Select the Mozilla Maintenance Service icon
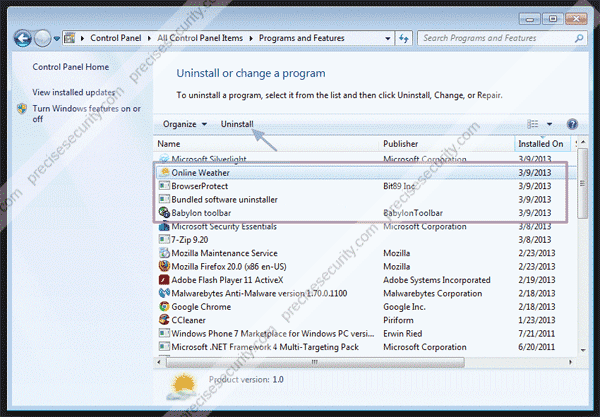 click(x=165, y=253)
